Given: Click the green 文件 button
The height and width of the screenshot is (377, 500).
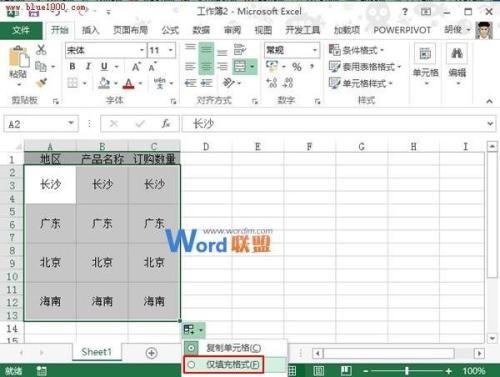Looking at the screenshot, I should tap(21, 30).
